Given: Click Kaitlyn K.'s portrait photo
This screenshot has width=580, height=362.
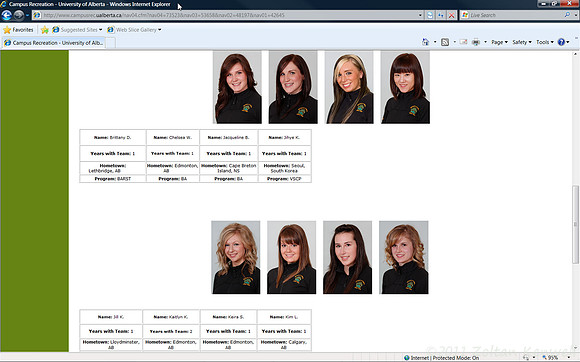Looking at the screenshot, I should 291,257.
